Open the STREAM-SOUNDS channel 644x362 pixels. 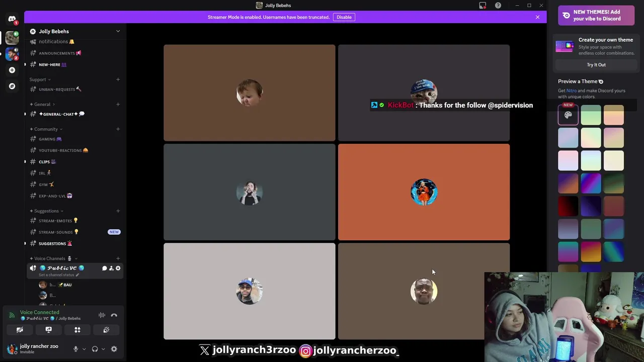point(74,232)
